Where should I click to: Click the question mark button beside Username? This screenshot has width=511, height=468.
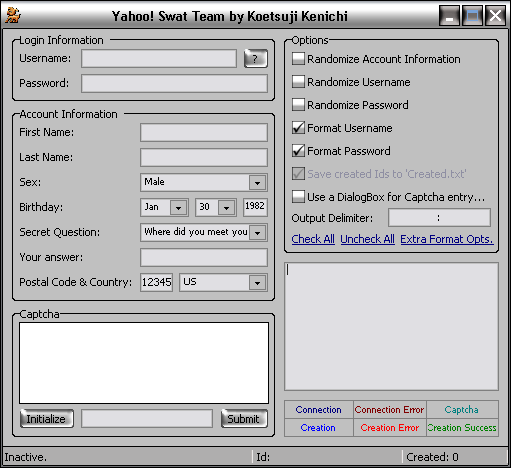pos(256,59)
